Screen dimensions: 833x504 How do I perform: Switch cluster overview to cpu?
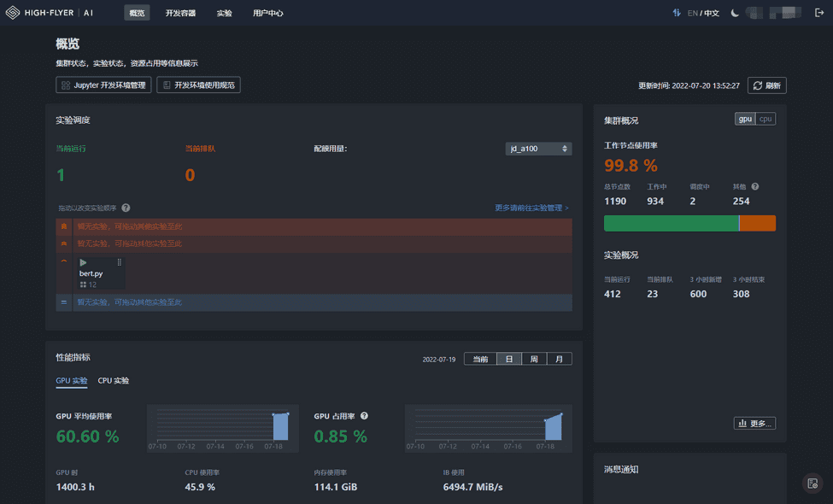click(766, 120)
